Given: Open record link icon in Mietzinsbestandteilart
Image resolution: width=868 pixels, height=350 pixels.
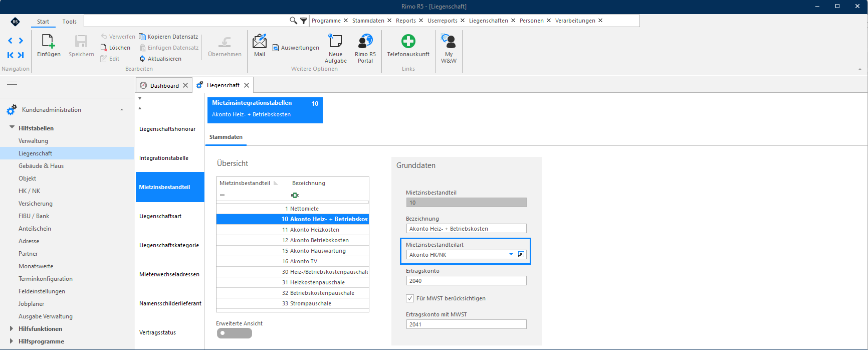Looking at the screenshot, I should tap(521, 255).
